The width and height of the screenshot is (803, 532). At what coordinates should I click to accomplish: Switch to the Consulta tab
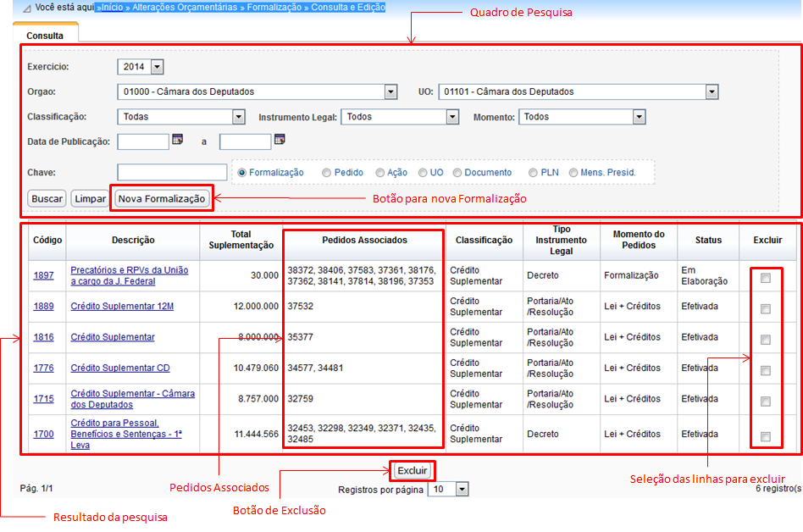[x=45, y=36]
